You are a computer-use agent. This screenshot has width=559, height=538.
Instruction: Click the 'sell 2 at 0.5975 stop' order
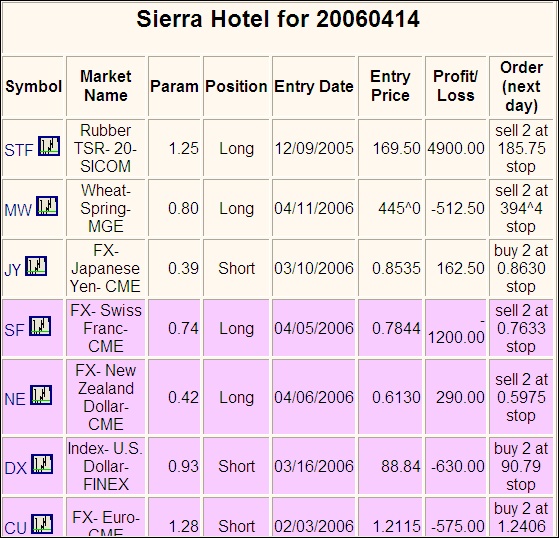click(521, 398)
